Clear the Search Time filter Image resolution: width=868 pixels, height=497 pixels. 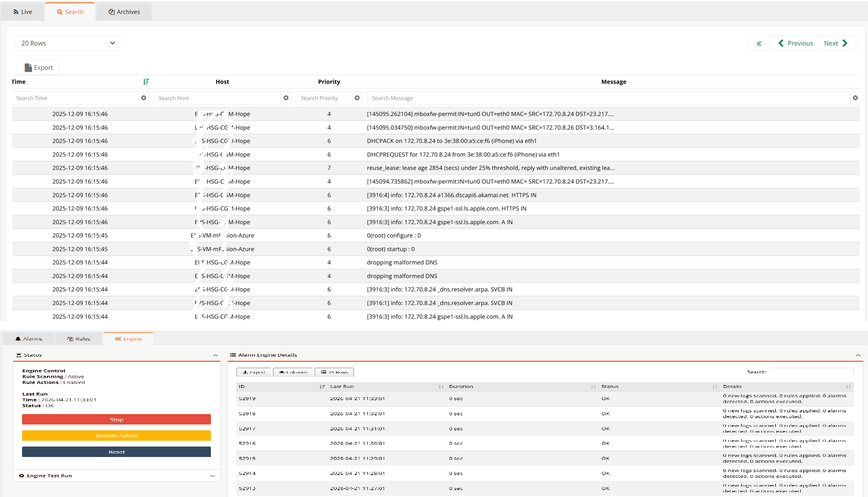144,98
